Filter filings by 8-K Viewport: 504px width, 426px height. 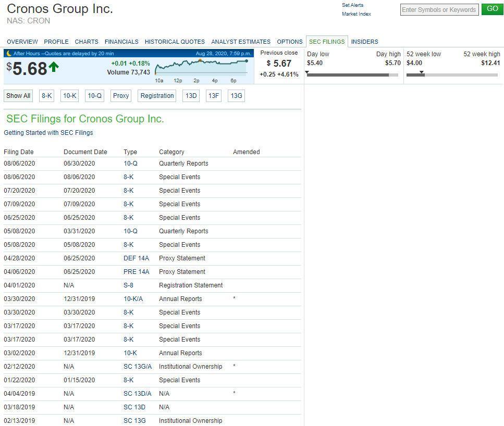(x=46, y=96)
